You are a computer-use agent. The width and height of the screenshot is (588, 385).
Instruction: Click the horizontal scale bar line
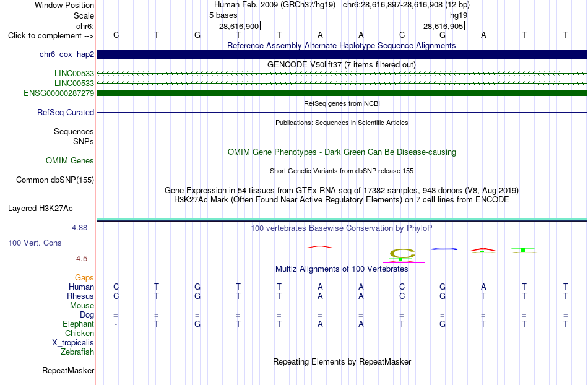[x=342, y=15]
